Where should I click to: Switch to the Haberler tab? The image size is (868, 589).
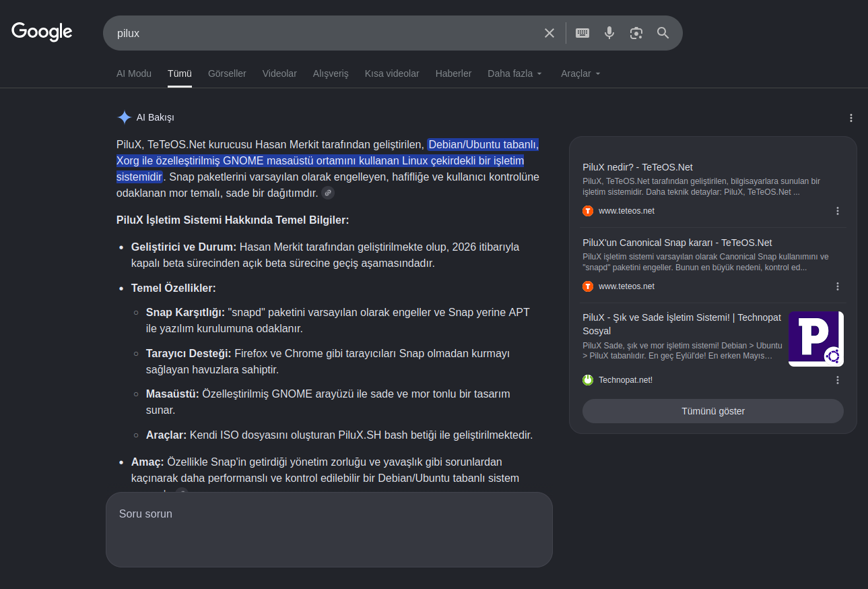pos(453,73)
